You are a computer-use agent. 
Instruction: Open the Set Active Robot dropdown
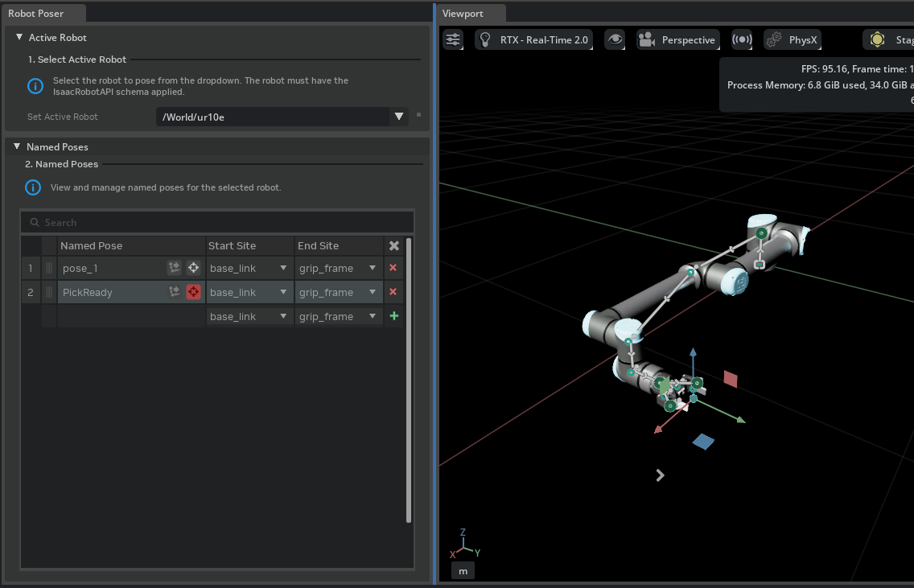[398, 117]
